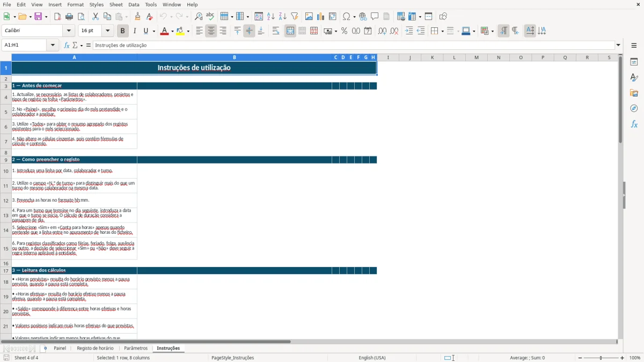
Task: Switch to the Painel sheet tab
Action: click(x=60, y=348)
